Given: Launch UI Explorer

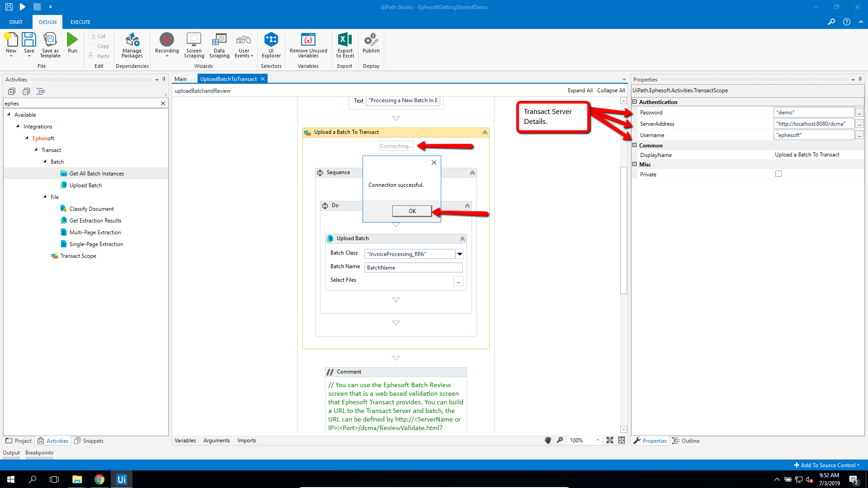Looking at the screenshot, I should [271, 45].
